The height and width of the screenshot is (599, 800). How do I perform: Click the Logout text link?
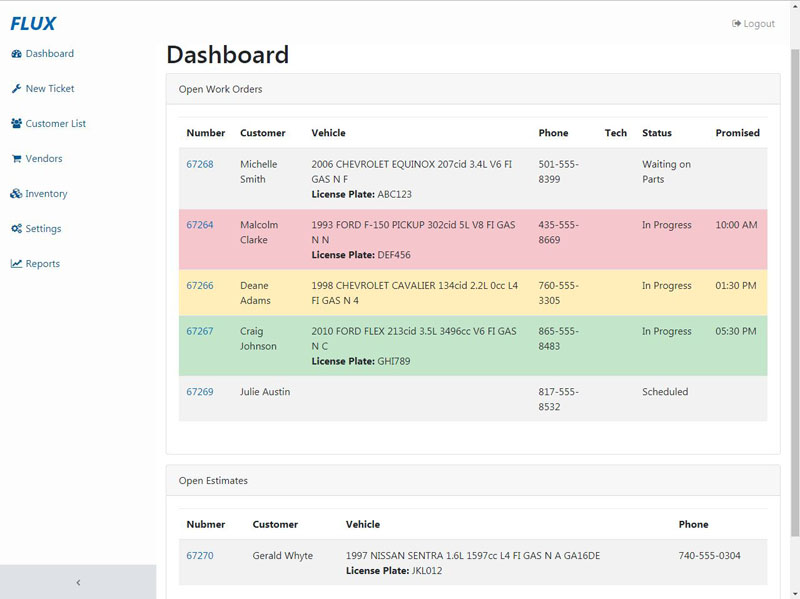(759, 24)
